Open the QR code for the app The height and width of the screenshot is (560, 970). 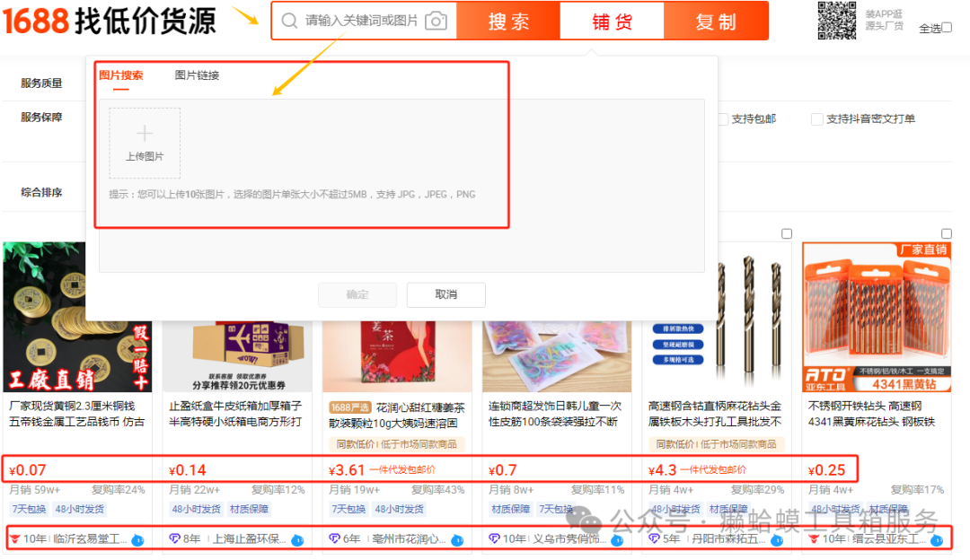[x=837, y=21]
